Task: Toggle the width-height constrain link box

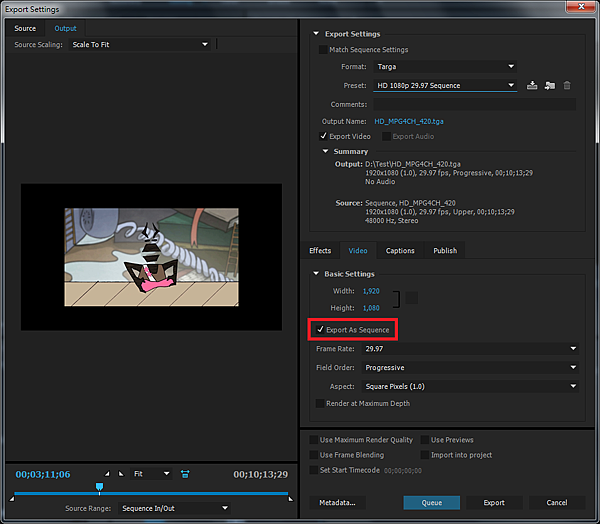Action: [x=411, y=298]
